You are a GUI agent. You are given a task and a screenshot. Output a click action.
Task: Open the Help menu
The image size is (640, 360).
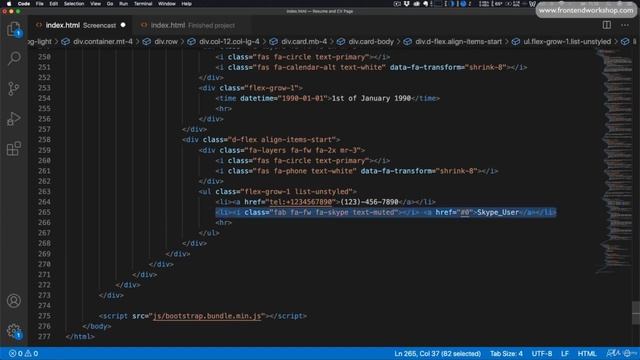187,4
